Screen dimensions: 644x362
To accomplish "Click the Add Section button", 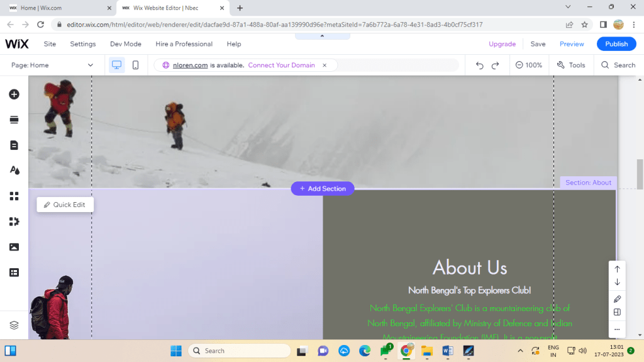I will (x=323, y=188).
